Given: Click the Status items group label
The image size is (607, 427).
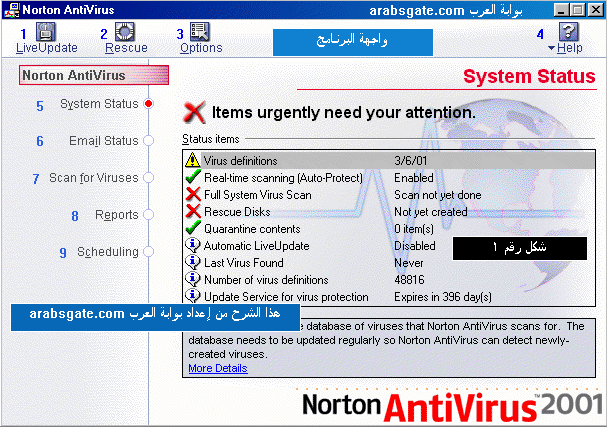Looking at the screenshot, I should (211, 139).
